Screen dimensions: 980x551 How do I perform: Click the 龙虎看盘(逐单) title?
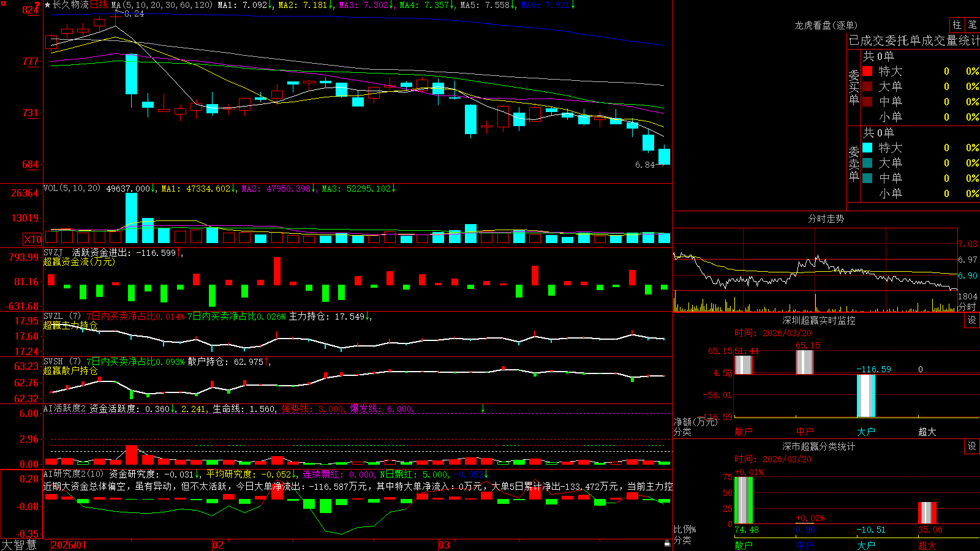point(826,25)
